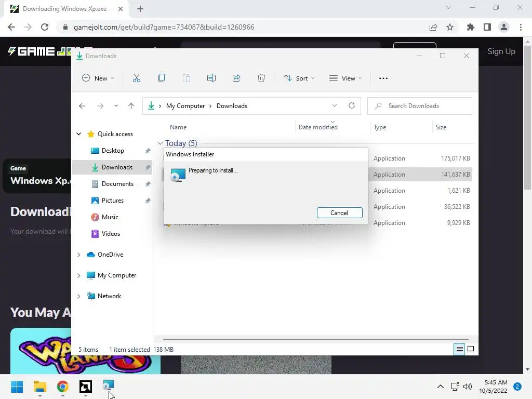
Task: Click the Rename icon in Explorer toolbar
Action: 211,78
